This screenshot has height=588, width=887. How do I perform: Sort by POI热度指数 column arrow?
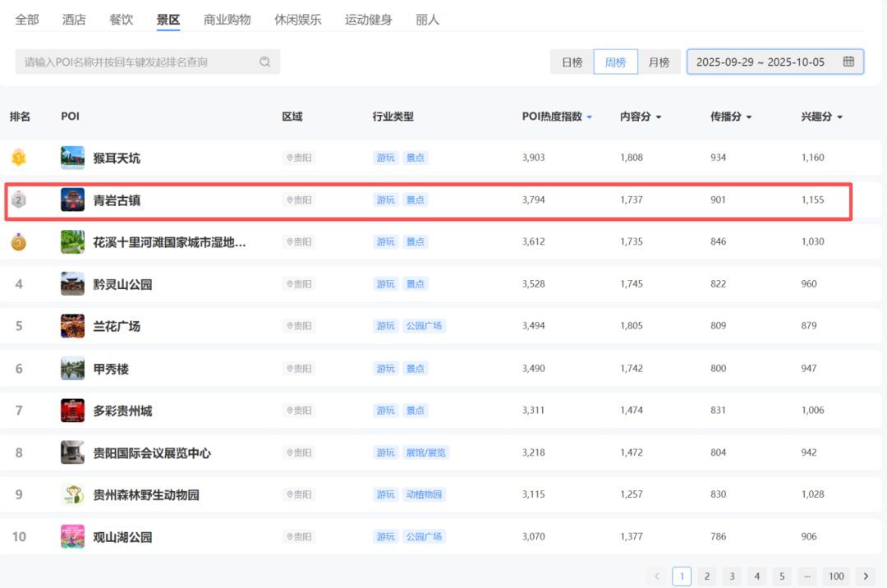(x=589, y=117)
